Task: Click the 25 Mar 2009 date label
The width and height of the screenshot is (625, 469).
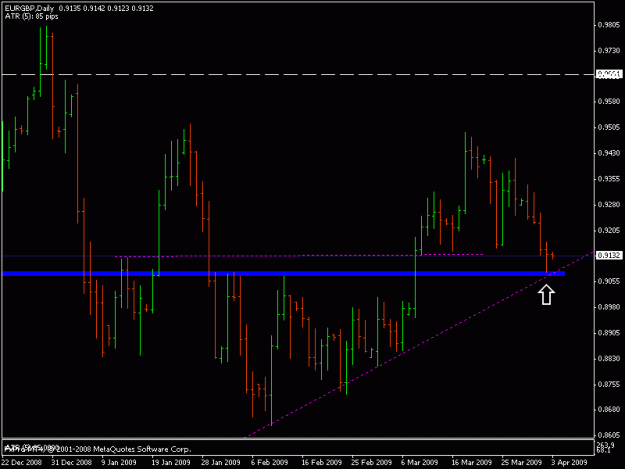Action: point(521,462)
